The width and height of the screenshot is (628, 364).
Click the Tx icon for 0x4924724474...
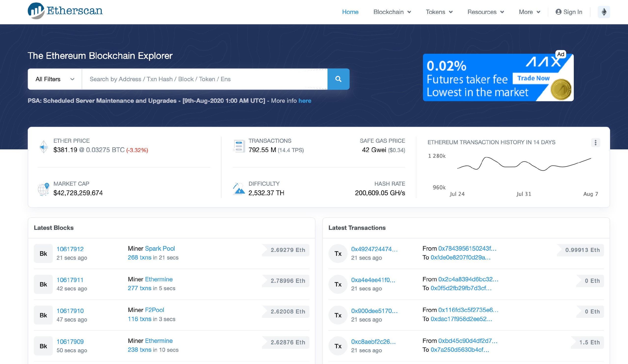pyautogui.click(x=338, y=253)
